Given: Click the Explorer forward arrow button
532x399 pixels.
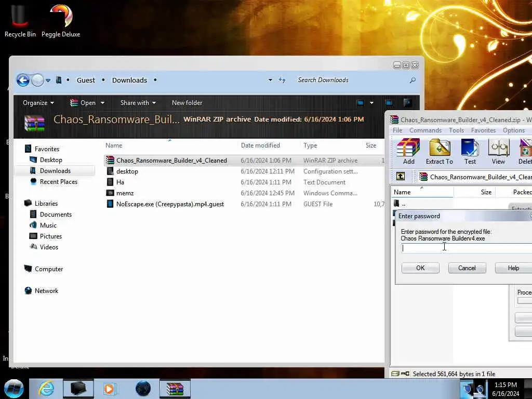Looking at the screenshot, I should 37,81.
